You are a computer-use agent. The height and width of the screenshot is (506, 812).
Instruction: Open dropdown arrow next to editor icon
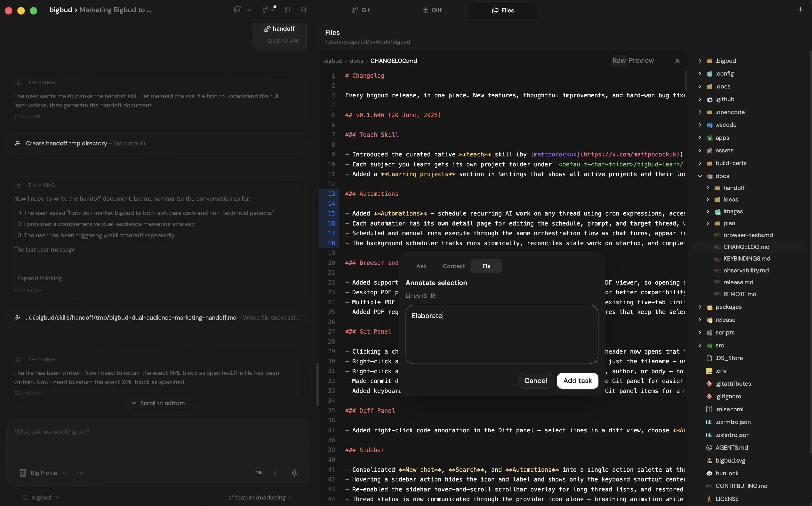(x=249, y=10)
